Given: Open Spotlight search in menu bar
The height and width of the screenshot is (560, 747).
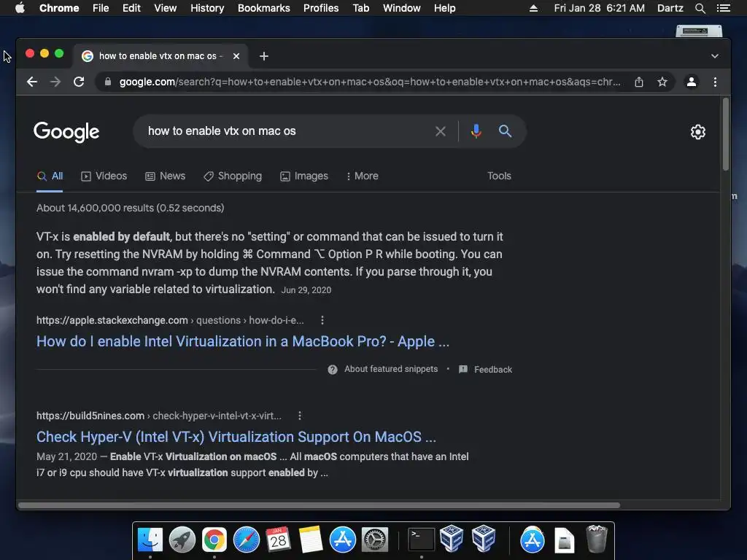Looking at the screenshot, I should tap(700, 8).
